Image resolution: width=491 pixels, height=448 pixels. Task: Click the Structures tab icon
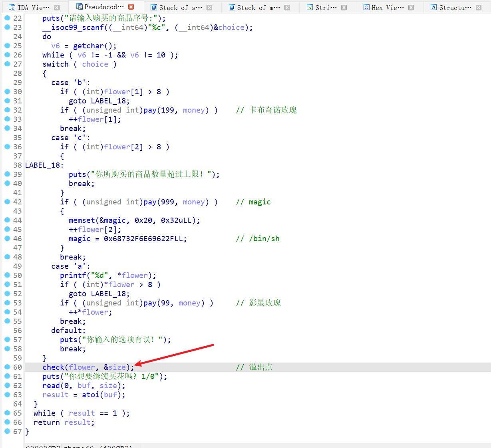pyautogui.click(x=433, y=8)
